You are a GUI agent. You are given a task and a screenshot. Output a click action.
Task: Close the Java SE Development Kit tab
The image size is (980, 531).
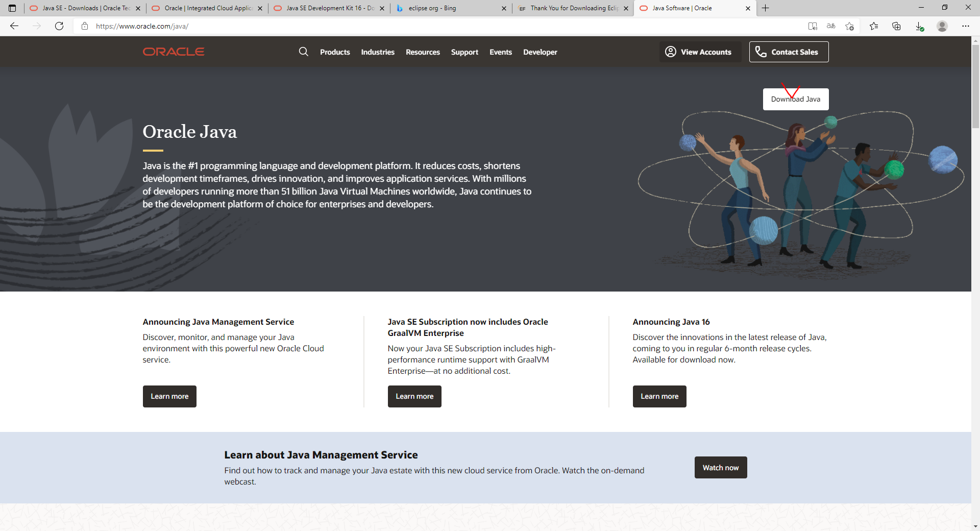click(x=382, y=8)
